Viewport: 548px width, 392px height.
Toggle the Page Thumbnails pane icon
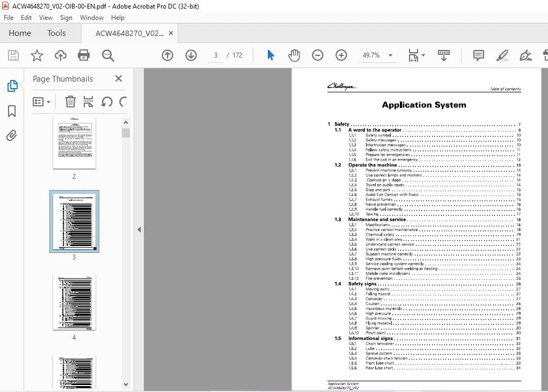coord(12,86)
